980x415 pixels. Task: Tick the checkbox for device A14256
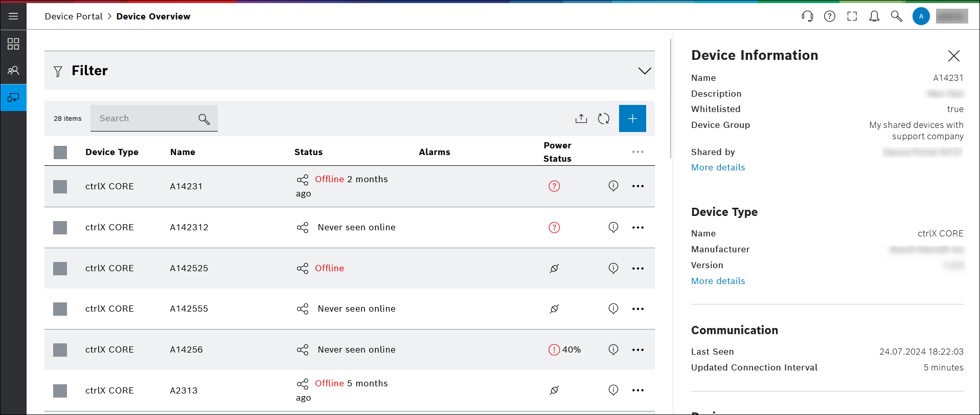pyautogui.click(x=60, y=350)
